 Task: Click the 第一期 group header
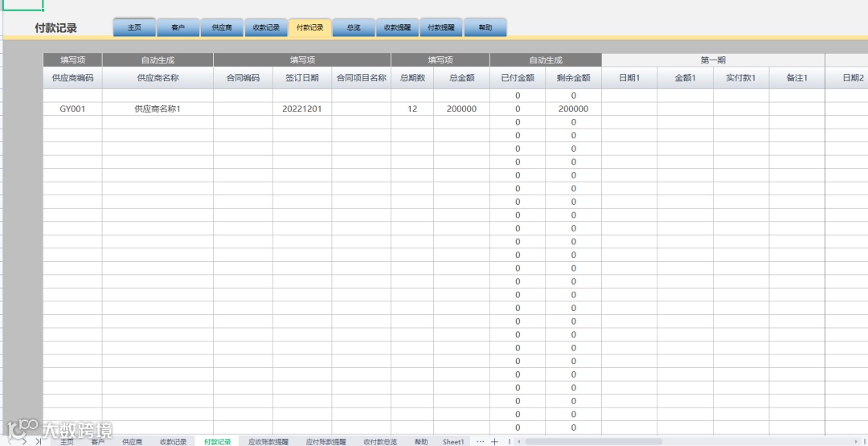pyautogui.click(x=714, y=59)
